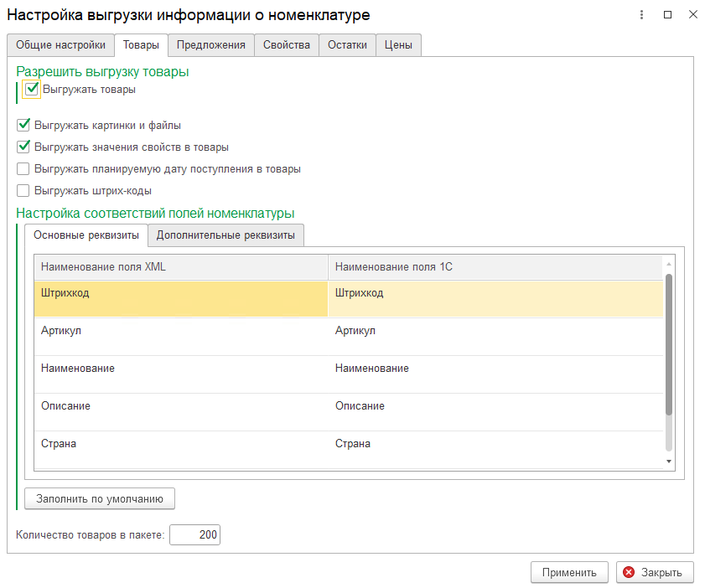Click the Количество товаров в пакете field
The height and width of the screenshot is (588, 705).
click(194, 535)
